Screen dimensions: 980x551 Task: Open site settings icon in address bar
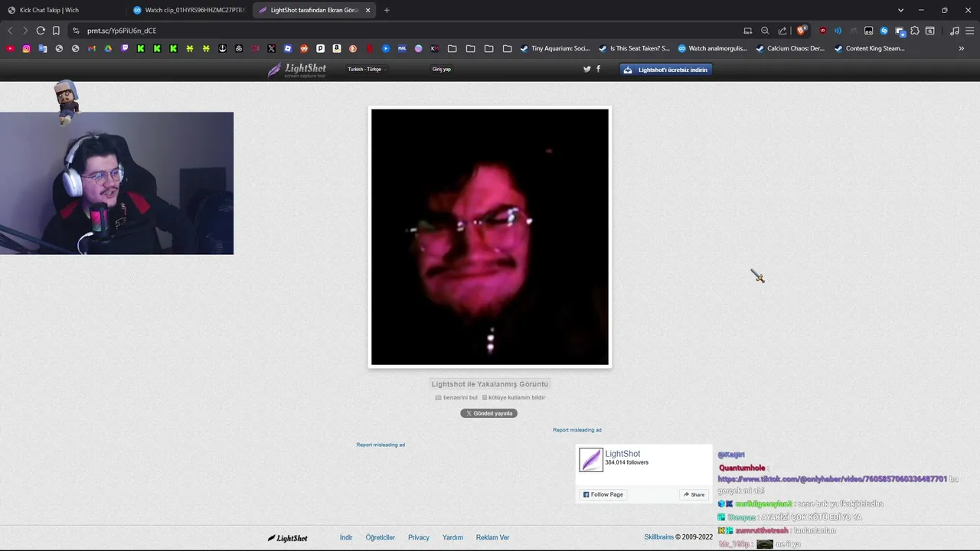[x=75, y=31]
